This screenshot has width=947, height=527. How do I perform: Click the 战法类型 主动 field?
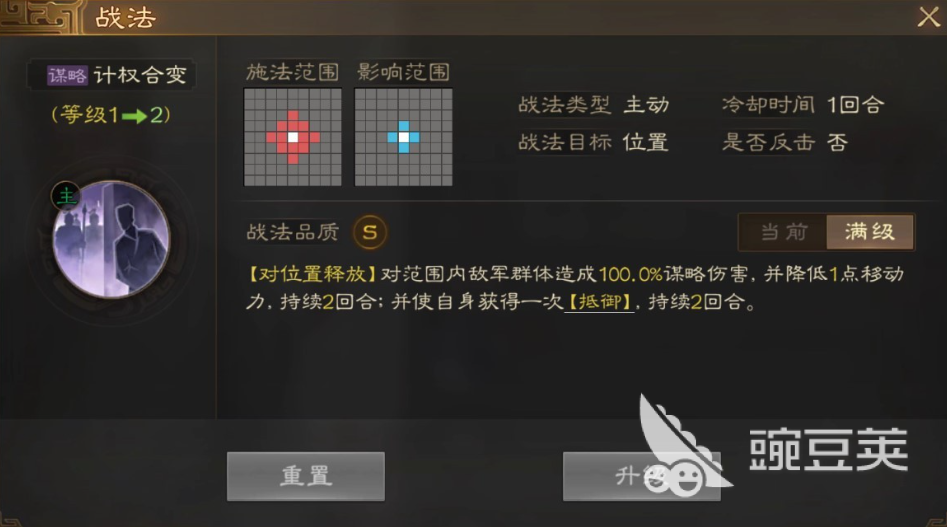[594, 105]
